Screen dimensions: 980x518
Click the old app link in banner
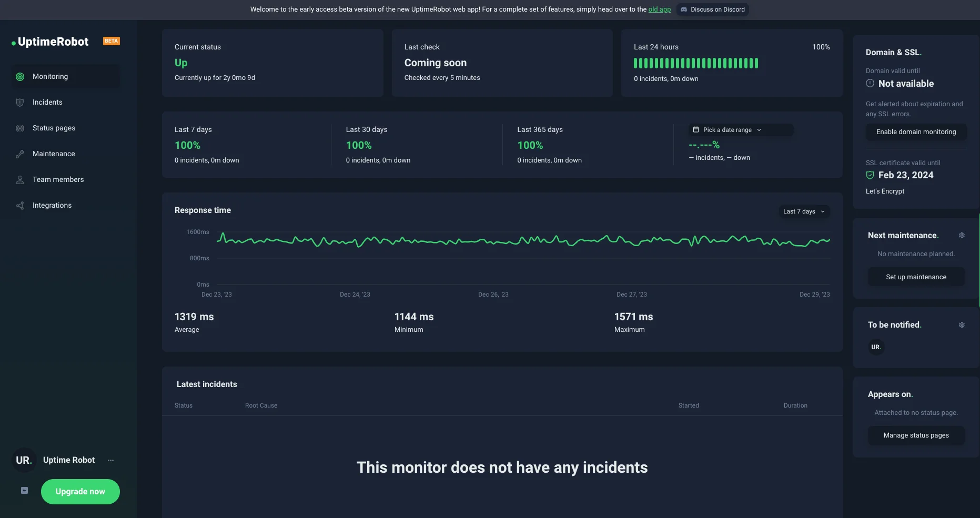[x=659, y=9]
